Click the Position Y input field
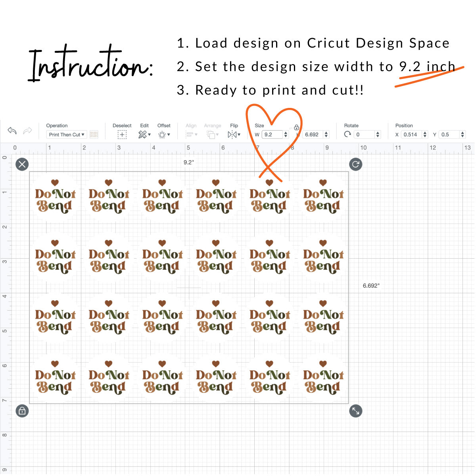The image size is (476, 476). click(449, 135)
